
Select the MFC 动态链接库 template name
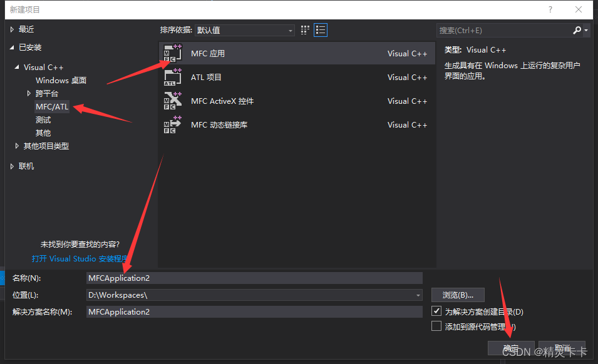pos(219,125)
